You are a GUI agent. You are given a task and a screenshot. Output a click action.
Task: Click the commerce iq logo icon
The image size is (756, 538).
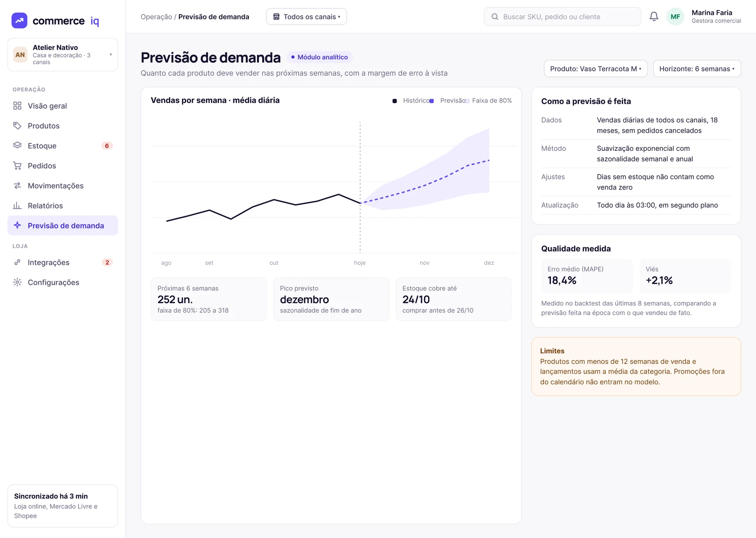pos(19,21)
